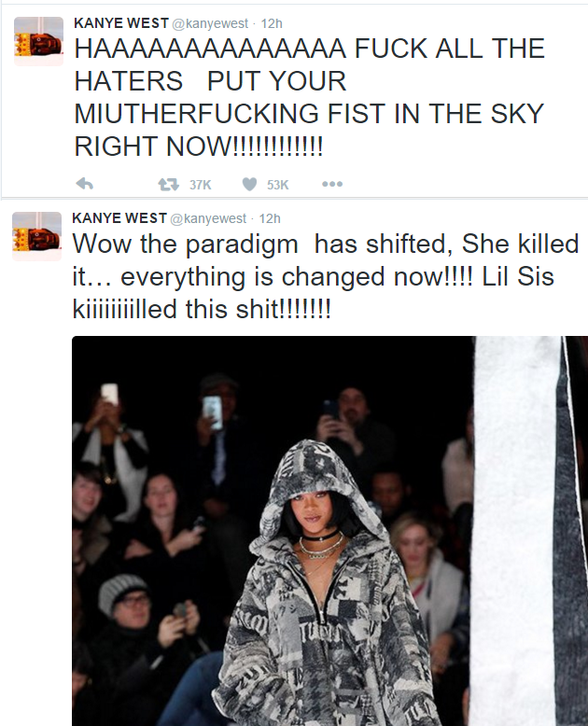Click the first tweet text starting HAAAAAAA
Viewport: 588px width, 726px height.
(x=309, y=97)
